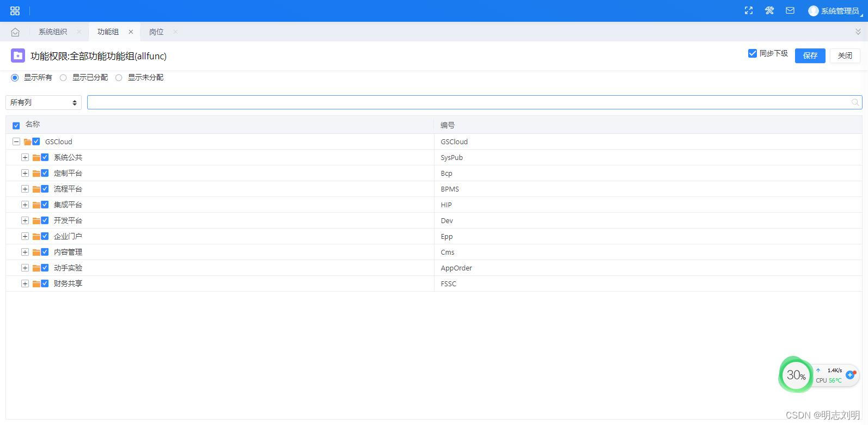Screen dimensions: 868x425
Task: Click the 集成平台 folder icon
Action: pos(36,205)
